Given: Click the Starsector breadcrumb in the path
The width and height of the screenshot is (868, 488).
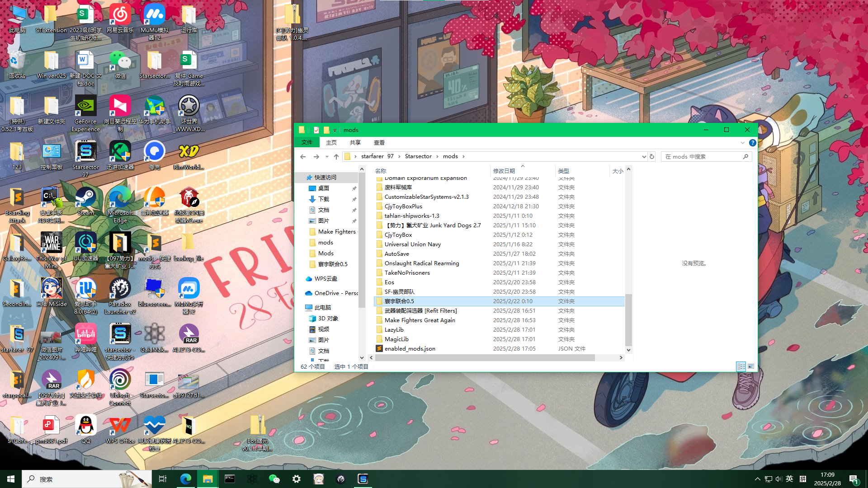Looking at the screenshot, I should [418, 156].
